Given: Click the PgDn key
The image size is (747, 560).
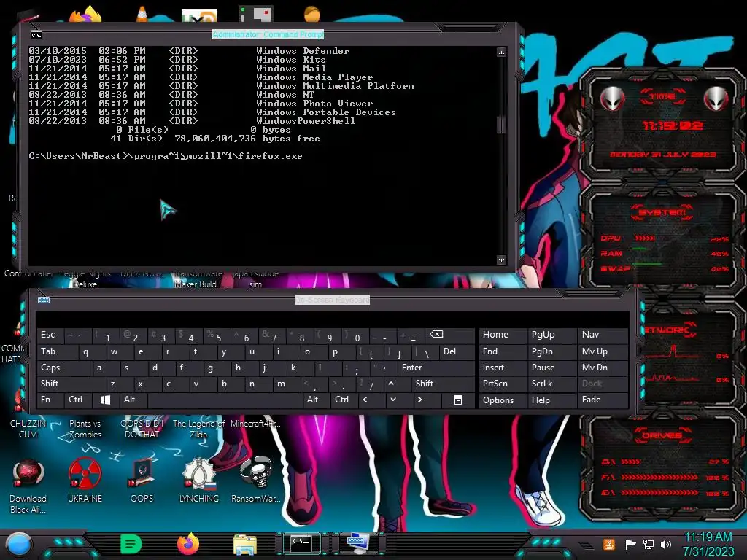Looking at the screenshot, I should tap(552, 352).
